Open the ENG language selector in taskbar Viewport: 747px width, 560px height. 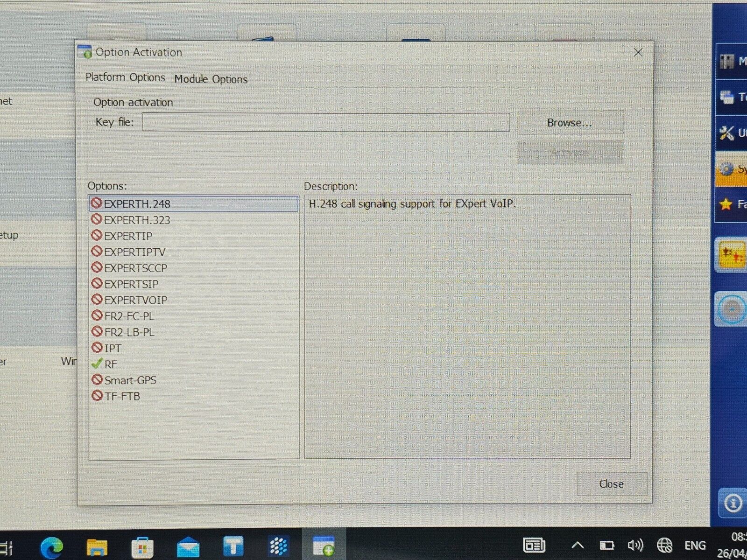click(695, 545)
